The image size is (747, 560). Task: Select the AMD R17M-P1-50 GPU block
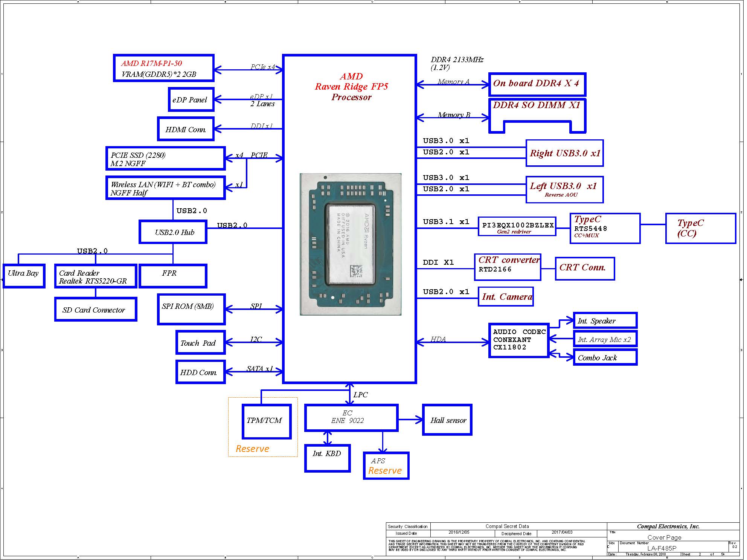[164, 68]
